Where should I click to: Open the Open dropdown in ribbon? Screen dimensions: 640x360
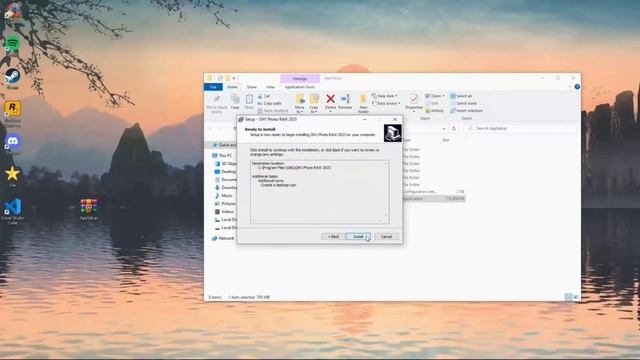coord(435,96)
